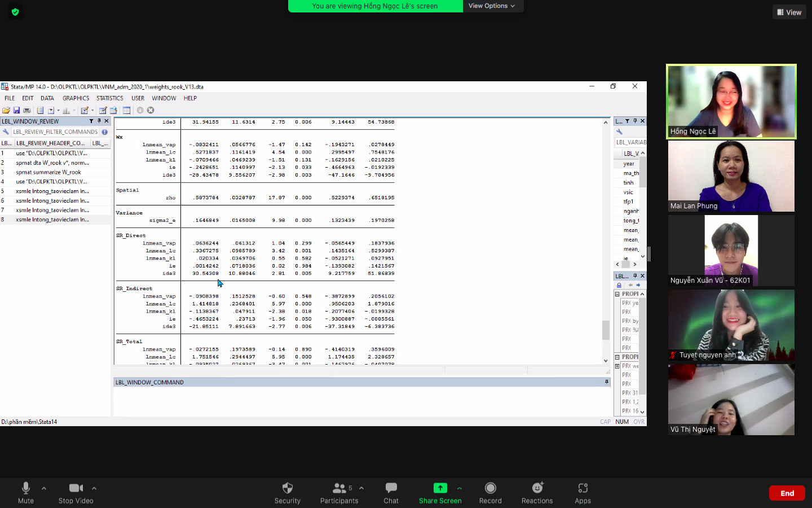Click the red End meeting button
The image size is (812, 508).
click(787, 493)
